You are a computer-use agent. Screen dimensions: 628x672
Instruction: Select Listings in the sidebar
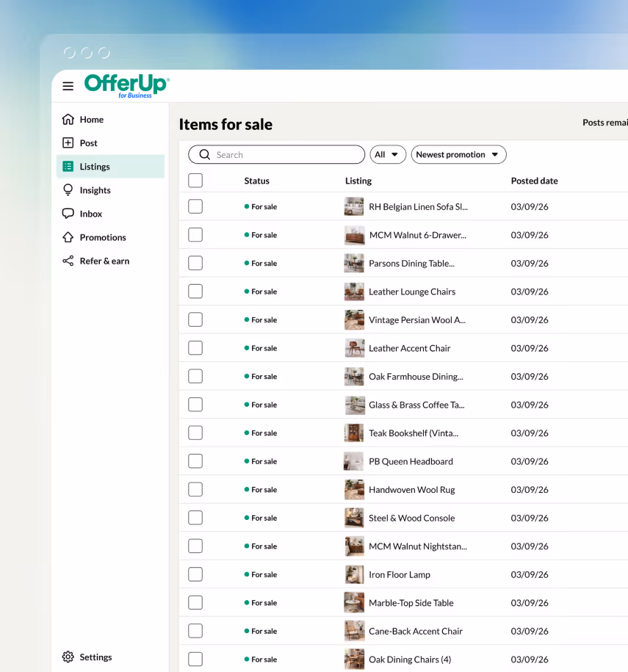110,166
